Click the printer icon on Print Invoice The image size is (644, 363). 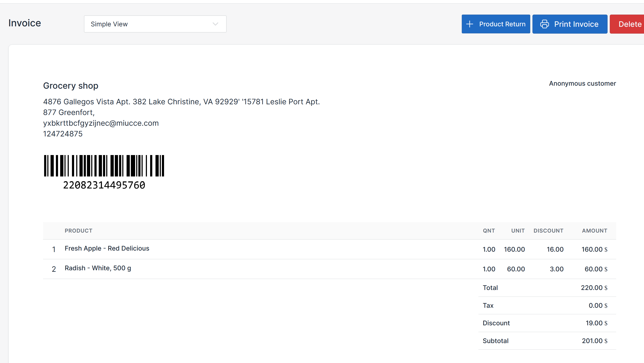544,24
